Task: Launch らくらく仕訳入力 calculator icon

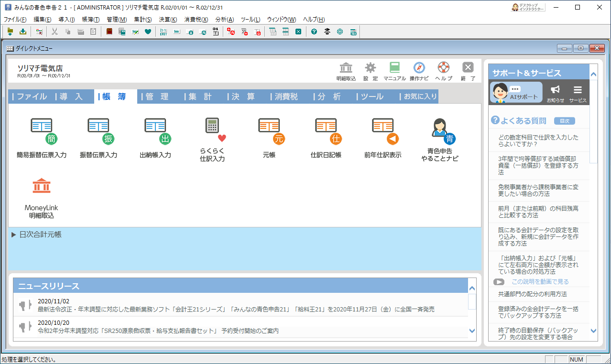Action: pyautogui.click(x=212, y=139)
